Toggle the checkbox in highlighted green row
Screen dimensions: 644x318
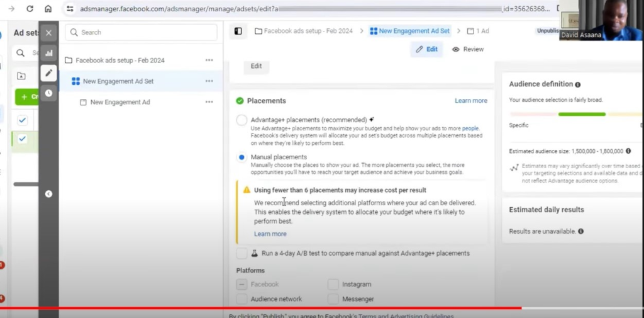(22, 139)
